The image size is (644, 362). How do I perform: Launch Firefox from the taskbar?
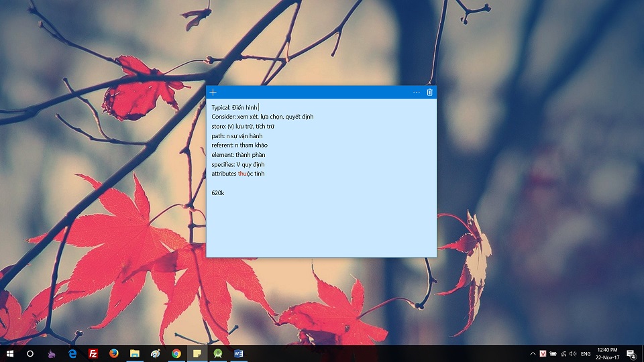tap(114, 353)
